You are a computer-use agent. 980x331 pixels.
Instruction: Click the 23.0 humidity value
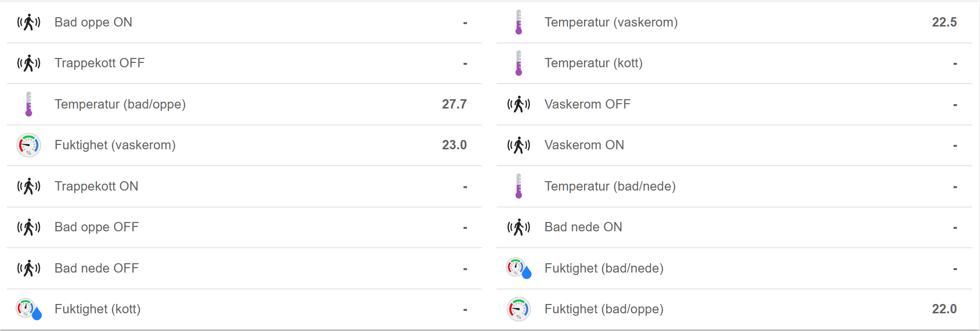tap(454, 145)
